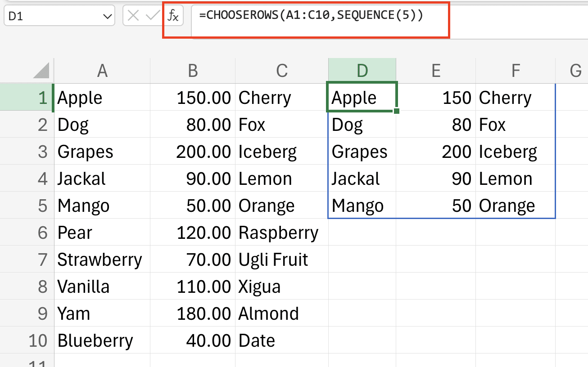The height and width of the screenshot is (367, 588).
Task: Click cell B2 with value 80.00
Action: [x=193, y=124]
